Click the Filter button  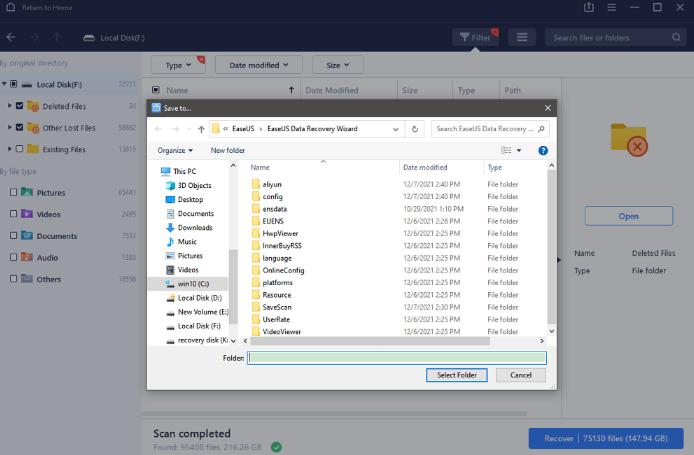[475, 38]
